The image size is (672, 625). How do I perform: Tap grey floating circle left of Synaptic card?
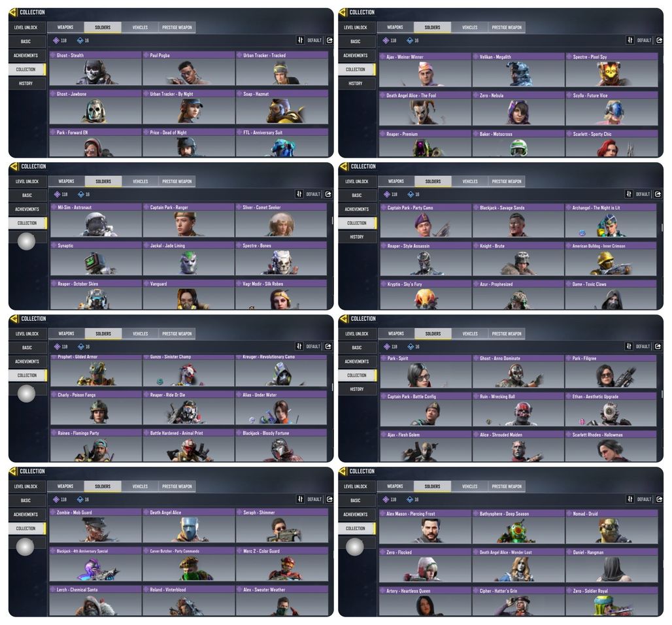[26, 241]
